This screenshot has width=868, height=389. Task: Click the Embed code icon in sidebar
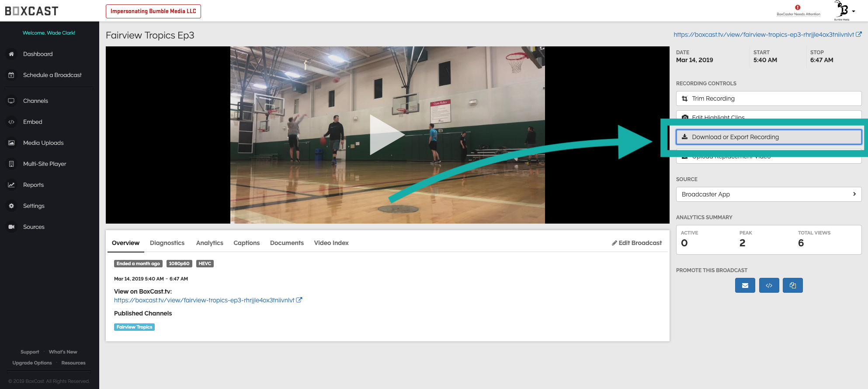(x=11, y=122)
